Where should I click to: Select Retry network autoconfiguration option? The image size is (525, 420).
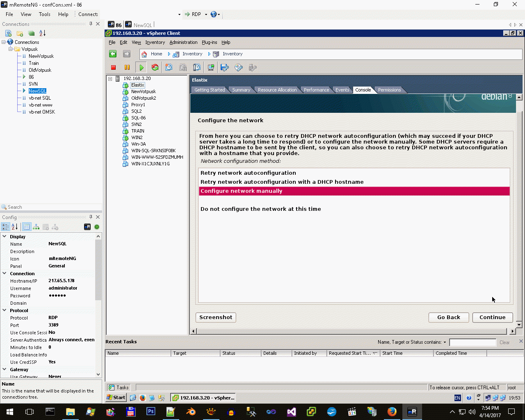point(354,173)
